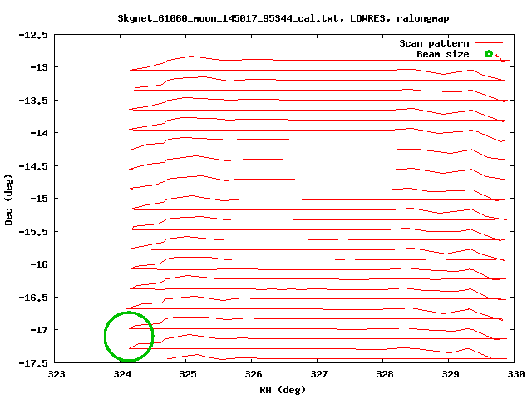This screenshot has width=532, height=399.
Task: Click the y-axis tick label -15
Action: 39,199
